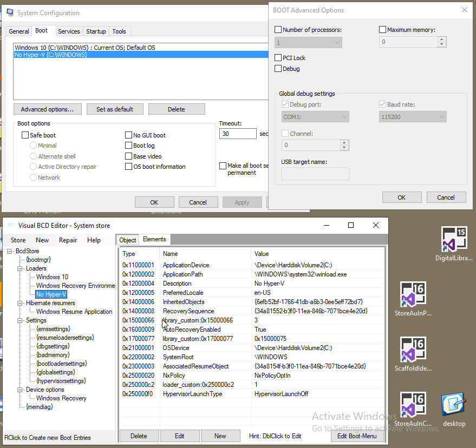This screenshot has height=448, width=476.
Task: Switch to the Startup tab
Action: 96,31
